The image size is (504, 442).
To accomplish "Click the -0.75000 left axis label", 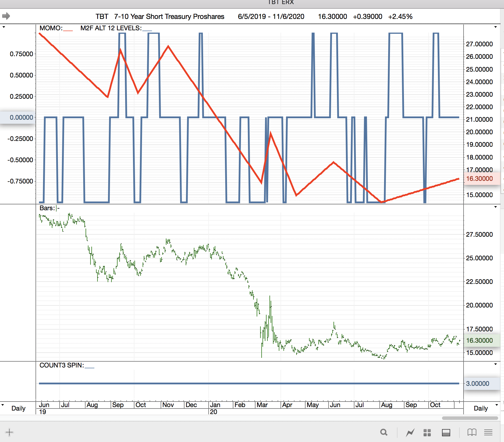I will point(20,181).
